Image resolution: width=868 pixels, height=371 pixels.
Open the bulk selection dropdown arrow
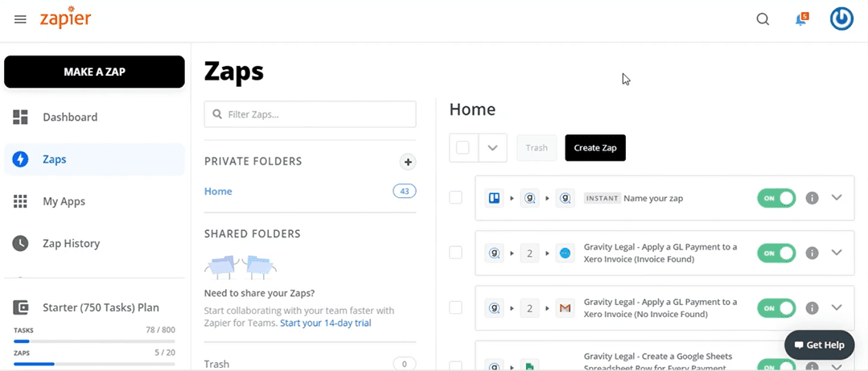click(x=492, y=148)
